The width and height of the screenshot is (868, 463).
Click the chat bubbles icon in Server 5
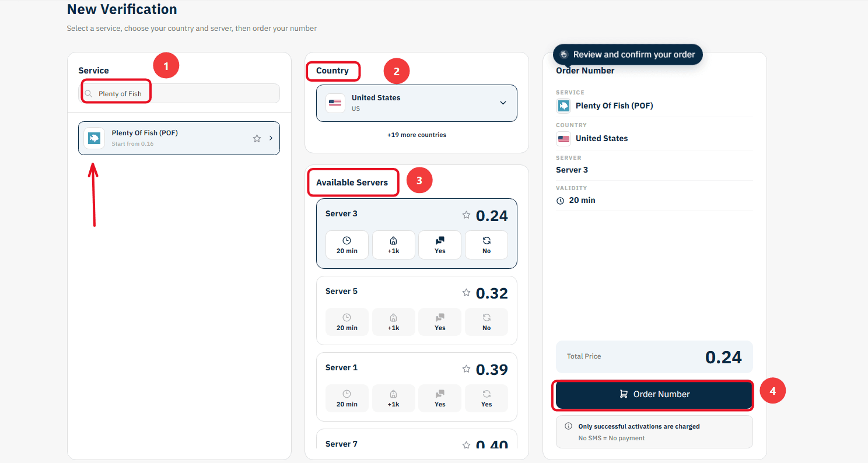pyautogui.click(x=440, y=318)
